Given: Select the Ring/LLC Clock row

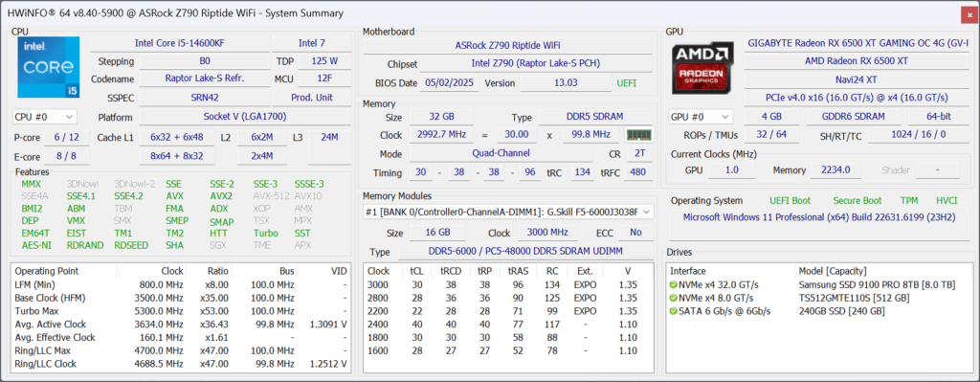Looking at the screenshot, I should point(181,363).
